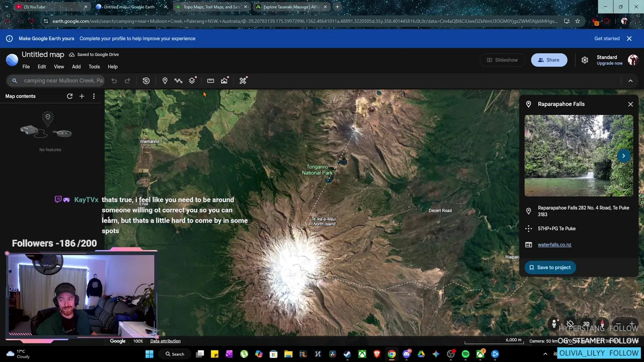This screenshot has height=362, width=644.
Task: Open Spotify from the taskbar
Action: click(465, 354)
